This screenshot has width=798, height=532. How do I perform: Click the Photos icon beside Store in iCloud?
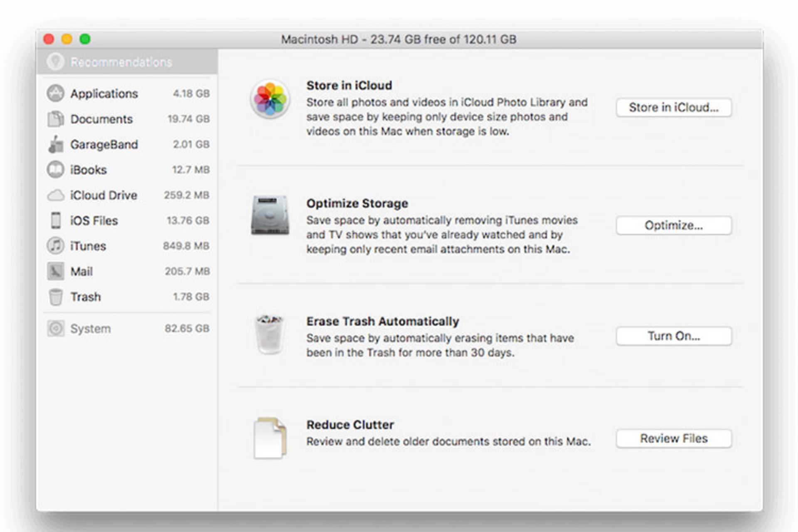pos(270,99)
